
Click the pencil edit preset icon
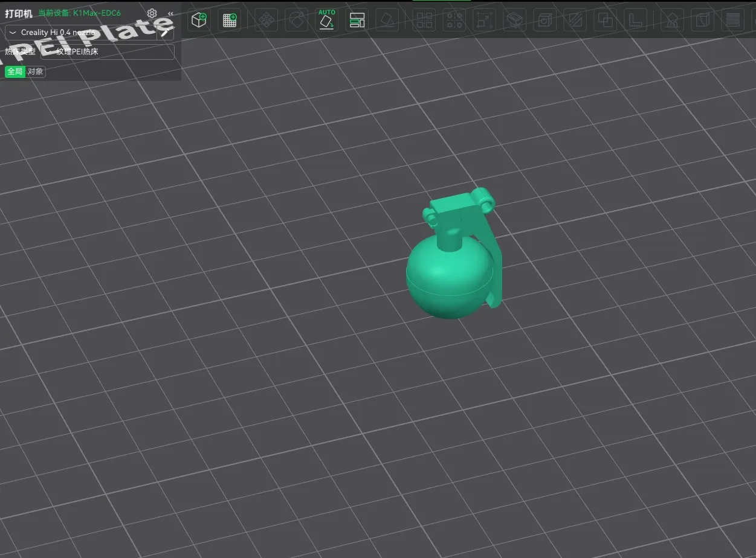166,33
